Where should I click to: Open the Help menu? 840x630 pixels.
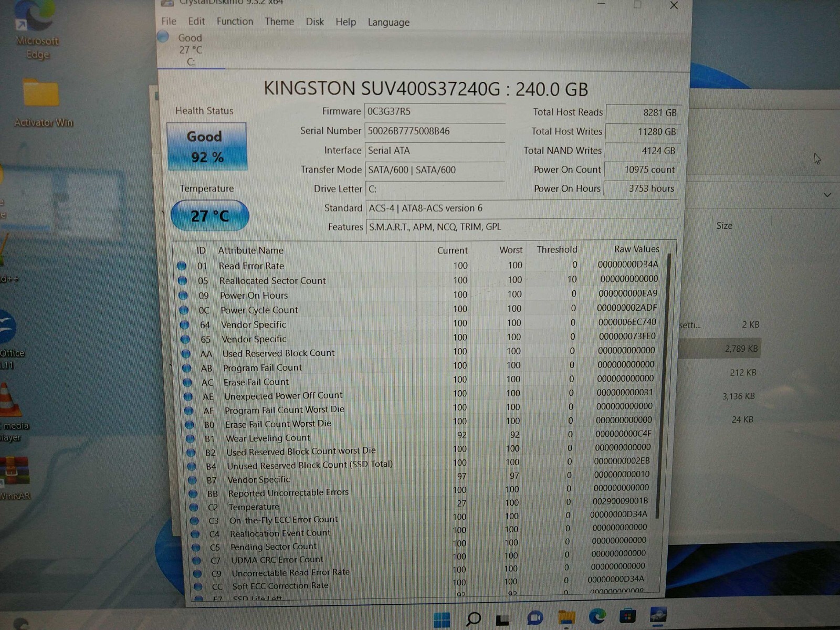click(x=345, y=22)
